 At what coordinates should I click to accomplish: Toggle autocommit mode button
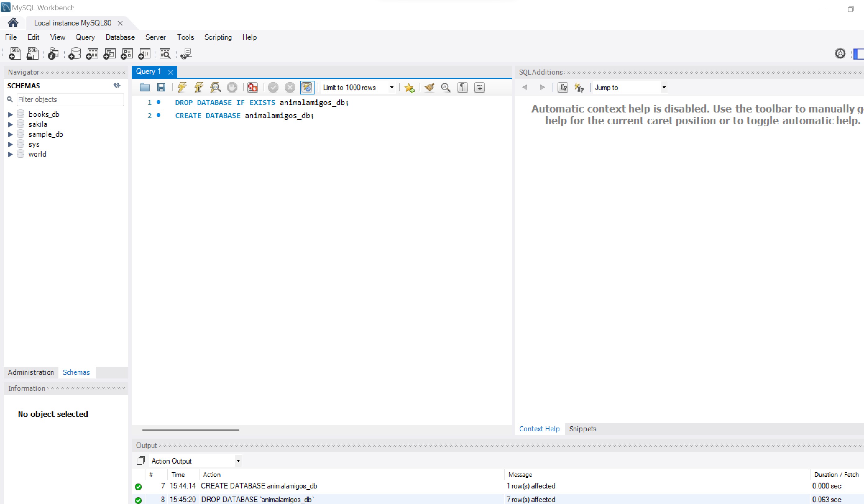[x=307, y=87]
